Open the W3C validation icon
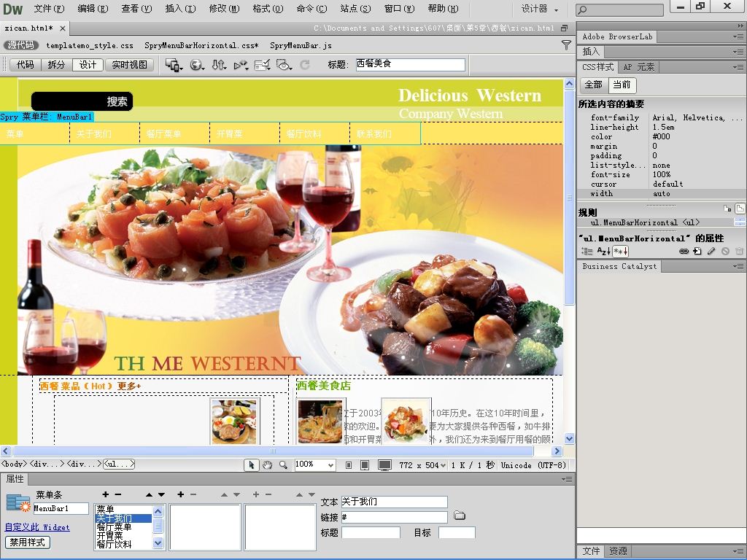This screenshot has height=560, width=747. coord(241,65)
